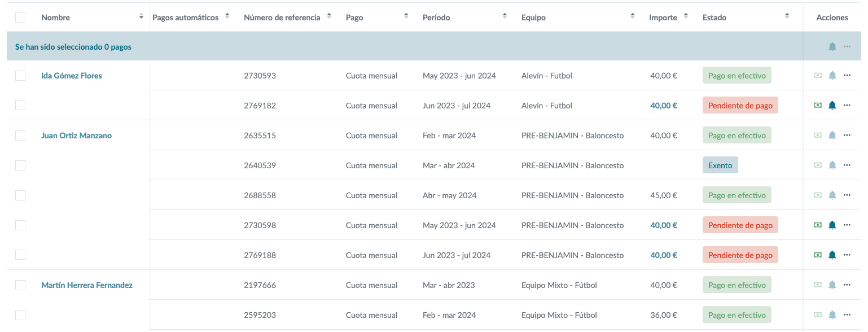
Task: Sort by Nombre column arrow
Action: pos(141,17)
